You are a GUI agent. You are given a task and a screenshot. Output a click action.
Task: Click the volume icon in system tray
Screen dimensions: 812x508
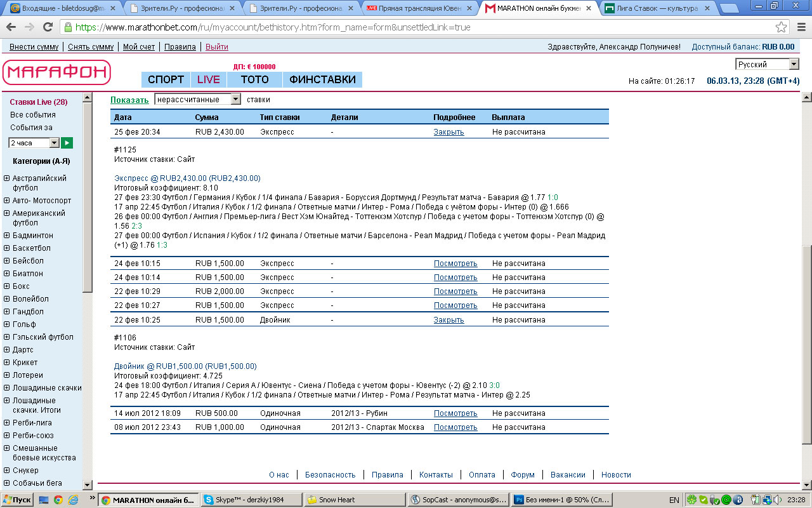coord(776,500)
